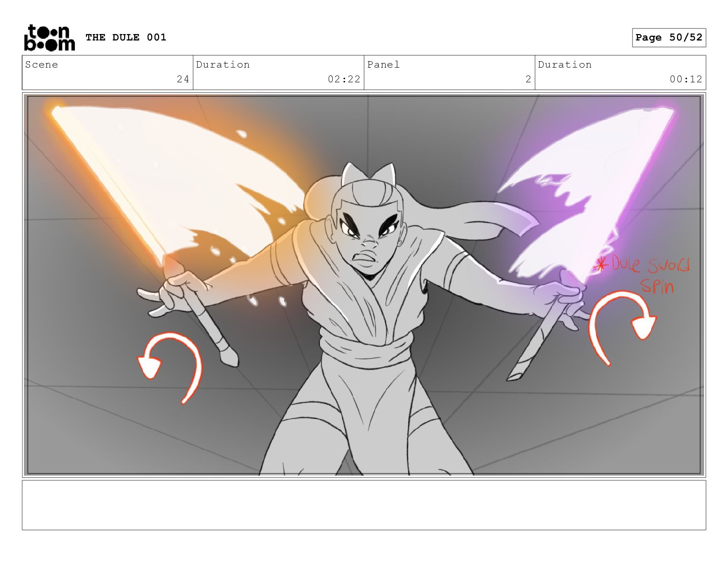The width and height of the screenshot is (728, 563).
Task: Select the panel number "2"
Action: coord(528,79)
